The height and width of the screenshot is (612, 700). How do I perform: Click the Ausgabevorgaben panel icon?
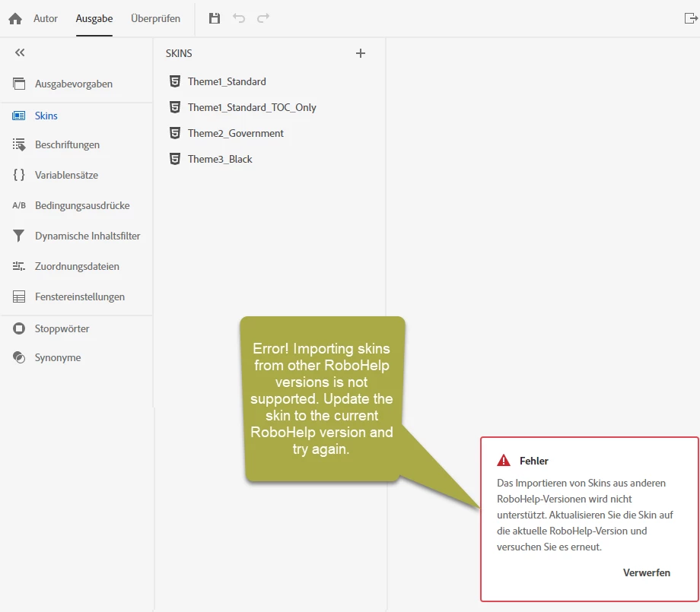click(x=19, y=84)
